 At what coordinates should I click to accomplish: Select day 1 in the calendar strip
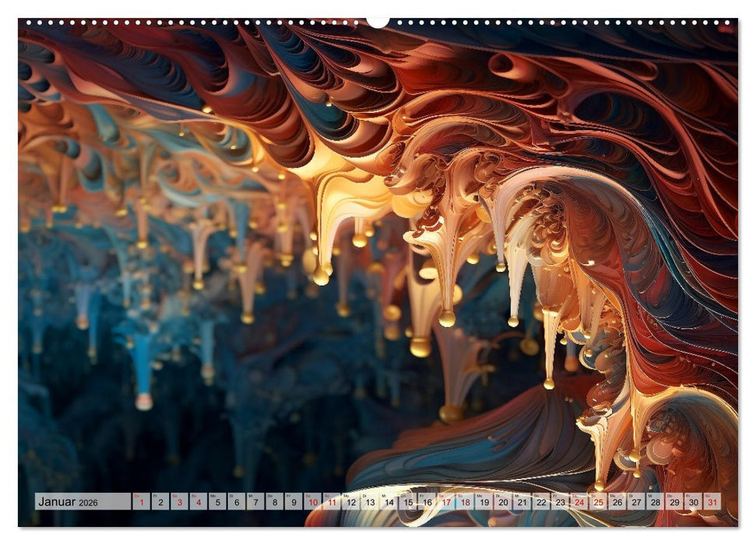point(141,502)
